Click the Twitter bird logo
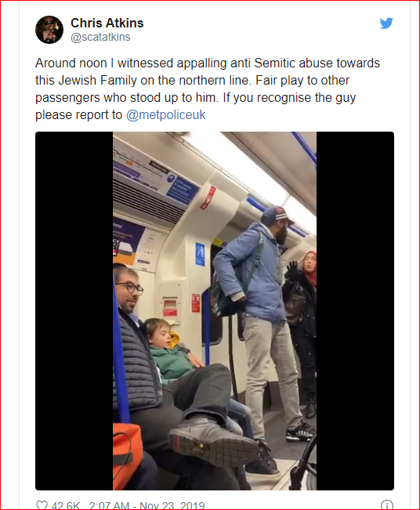The width and height of the screenshot is (420, 510). [386, 23]
